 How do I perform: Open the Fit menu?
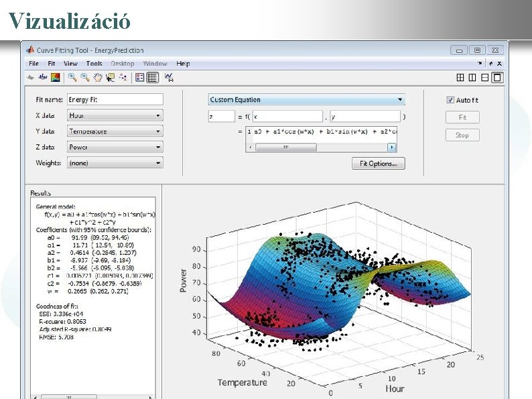51,64
